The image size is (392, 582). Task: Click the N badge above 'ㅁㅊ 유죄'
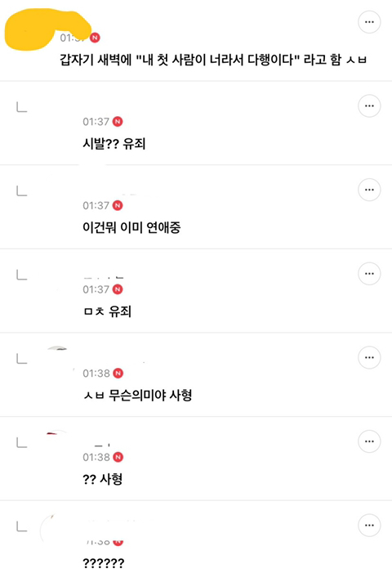coord(118,289)
